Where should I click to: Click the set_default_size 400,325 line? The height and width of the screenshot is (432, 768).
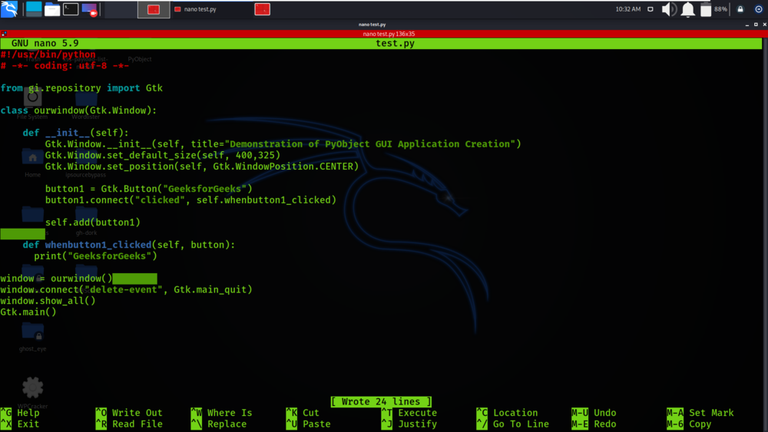point(163,155)
